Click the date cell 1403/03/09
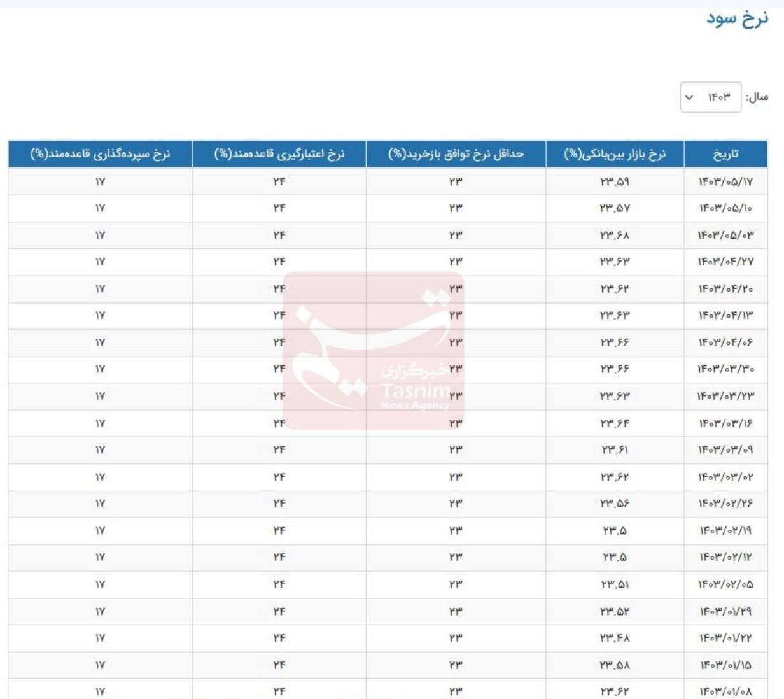The width and height of the screenshot is (784, 699). [x=725, y=450]
